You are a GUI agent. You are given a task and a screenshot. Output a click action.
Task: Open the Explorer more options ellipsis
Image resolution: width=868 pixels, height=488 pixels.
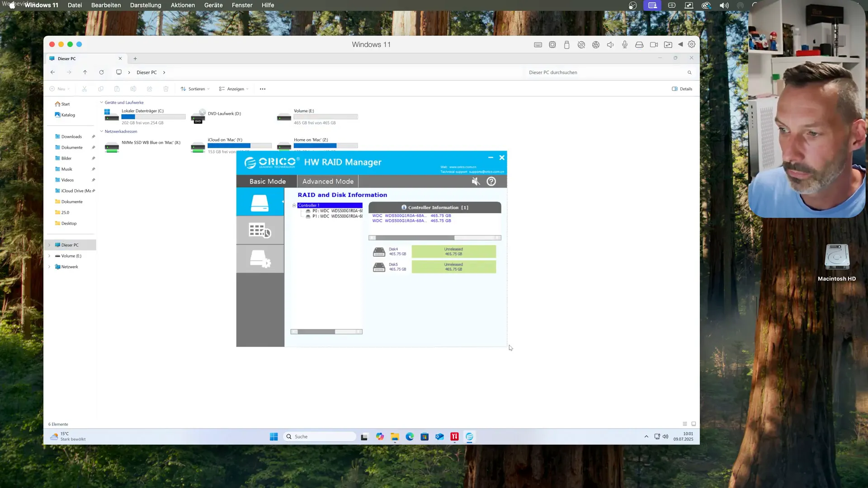pyautogui.click(x=263, y=89)
